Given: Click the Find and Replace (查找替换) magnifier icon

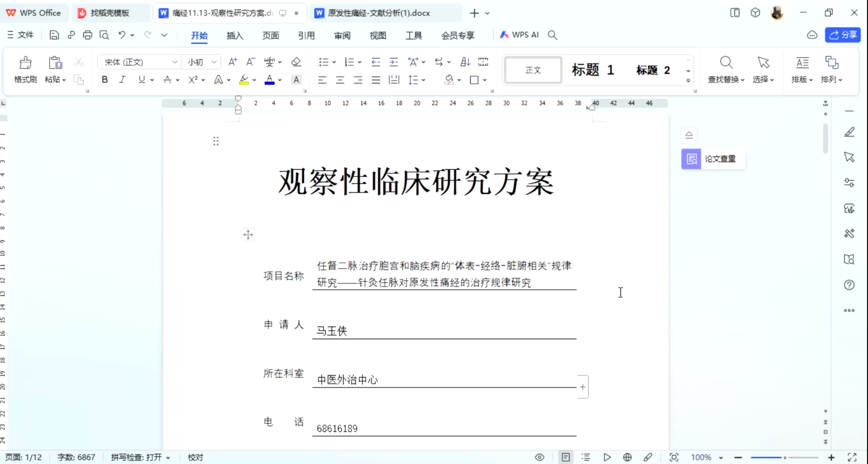Looking at the screenshot, I should pos(726,63).
